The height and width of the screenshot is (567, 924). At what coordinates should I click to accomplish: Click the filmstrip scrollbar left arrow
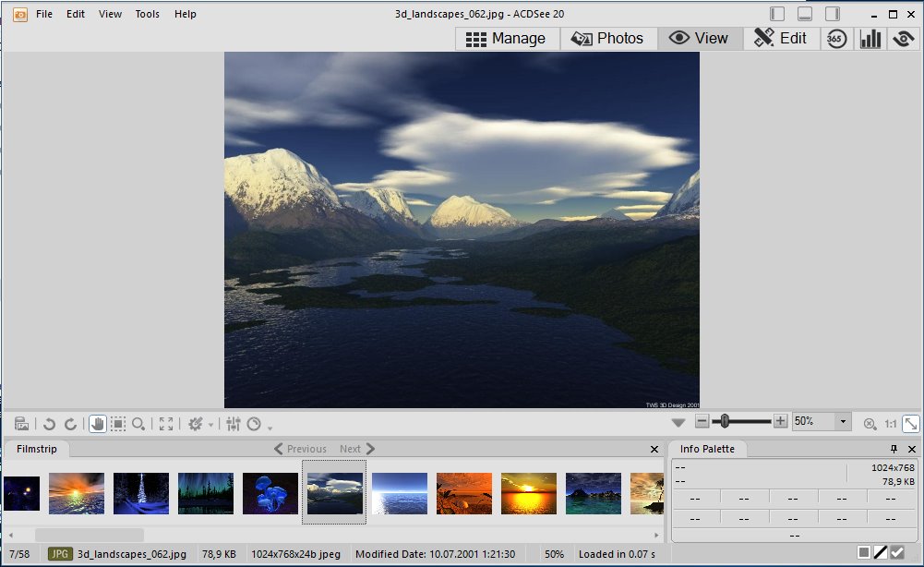(x=10, y=536)
